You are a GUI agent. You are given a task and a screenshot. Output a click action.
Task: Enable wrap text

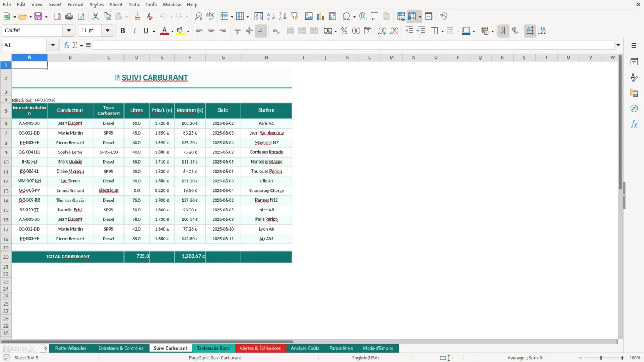tap(275, 31)
